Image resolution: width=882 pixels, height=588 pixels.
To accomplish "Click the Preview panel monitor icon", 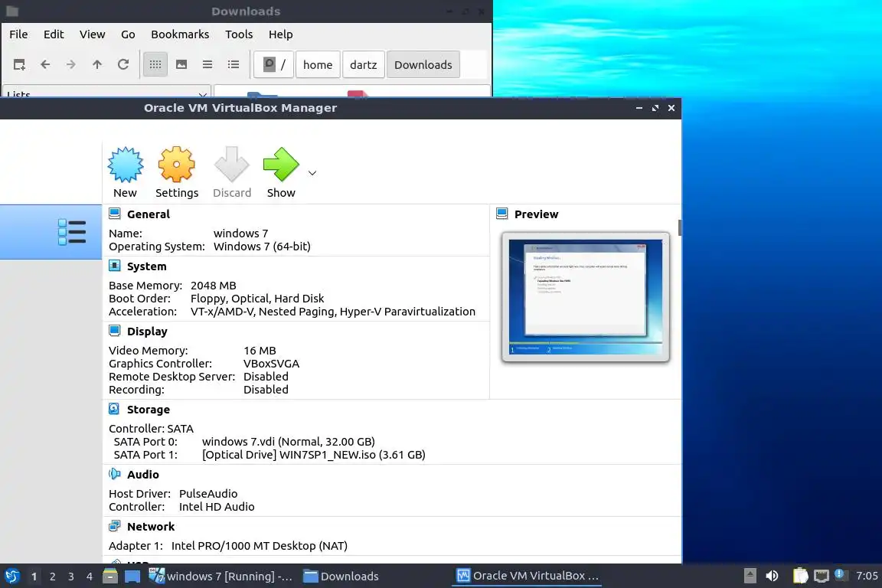I will coord(502,214).
